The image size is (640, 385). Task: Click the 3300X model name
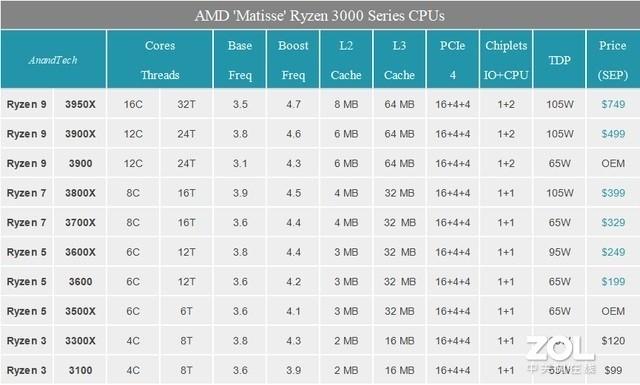pos(80,341)
